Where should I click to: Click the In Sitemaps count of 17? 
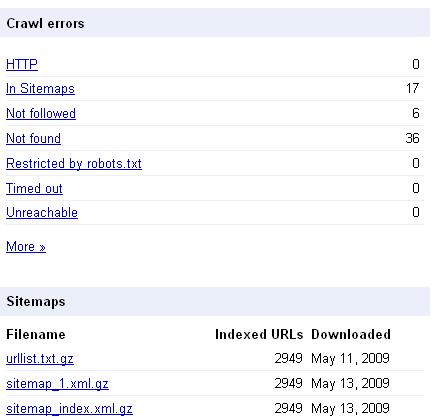click(x=412, y=88)
